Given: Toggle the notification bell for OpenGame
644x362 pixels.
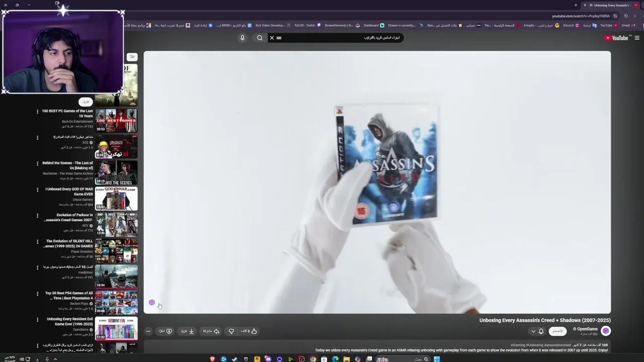Looking at the screenshot, I should coord(541,331).
